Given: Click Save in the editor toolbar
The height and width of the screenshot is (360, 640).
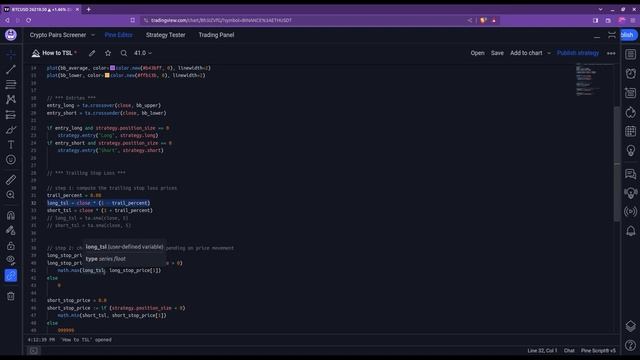Looking at the screenshot, I should [x=497, y=53].
